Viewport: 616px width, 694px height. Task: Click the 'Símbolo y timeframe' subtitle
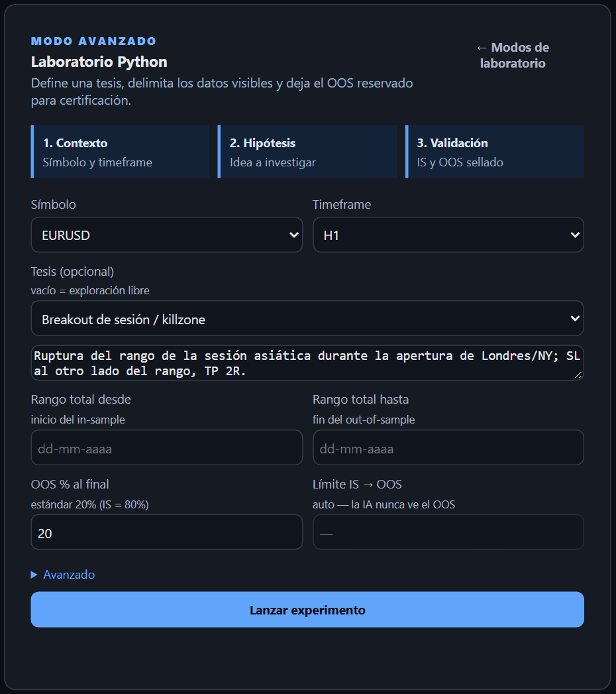(97, 162)
